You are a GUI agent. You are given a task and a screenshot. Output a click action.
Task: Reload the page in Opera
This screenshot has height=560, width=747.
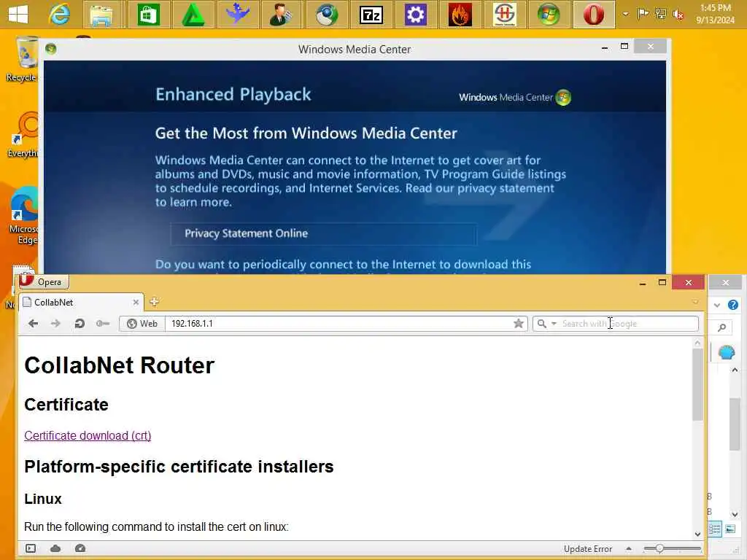pos(80,324)
